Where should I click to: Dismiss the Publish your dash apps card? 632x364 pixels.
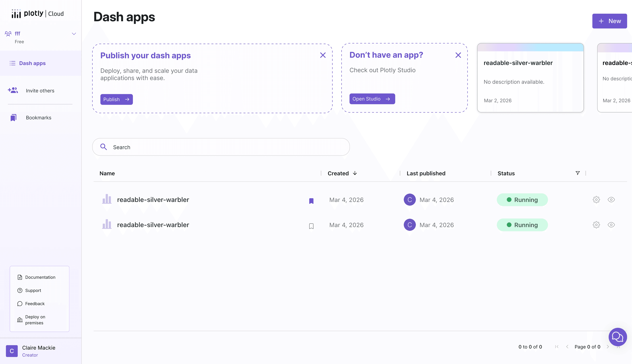[323, 55]
